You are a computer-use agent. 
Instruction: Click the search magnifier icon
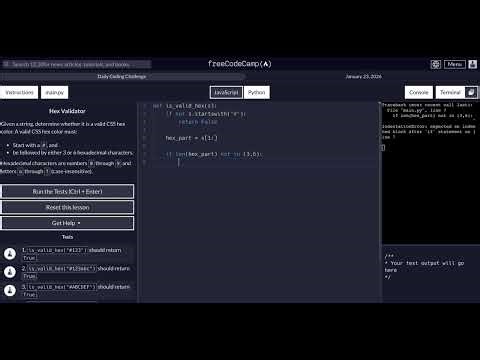6,64
